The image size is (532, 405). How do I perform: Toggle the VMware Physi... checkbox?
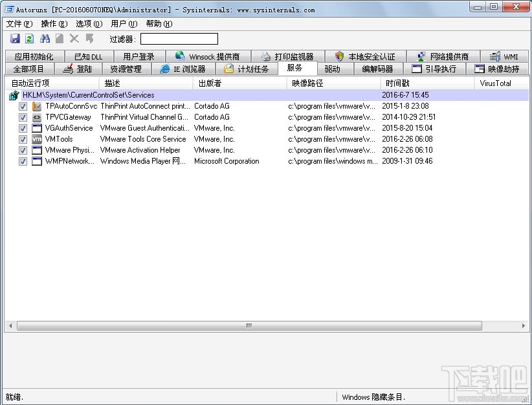[23, 150]
